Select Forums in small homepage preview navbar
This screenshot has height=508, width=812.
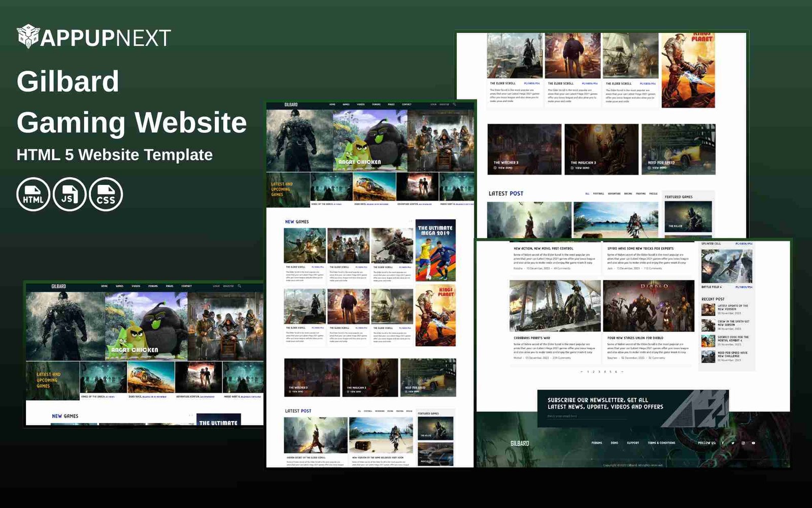click(153, 286)
